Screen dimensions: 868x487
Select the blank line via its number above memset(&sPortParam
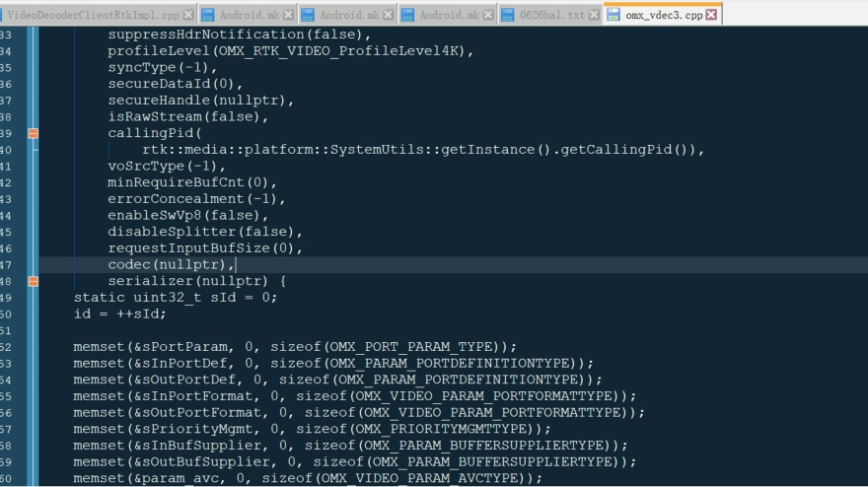coord(6,330)
